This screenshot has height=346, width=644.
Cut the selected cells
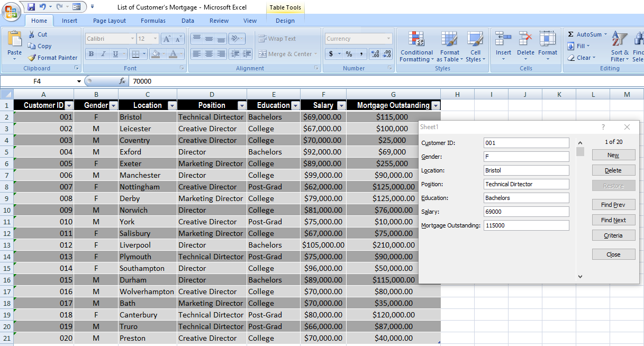point(38,34)
